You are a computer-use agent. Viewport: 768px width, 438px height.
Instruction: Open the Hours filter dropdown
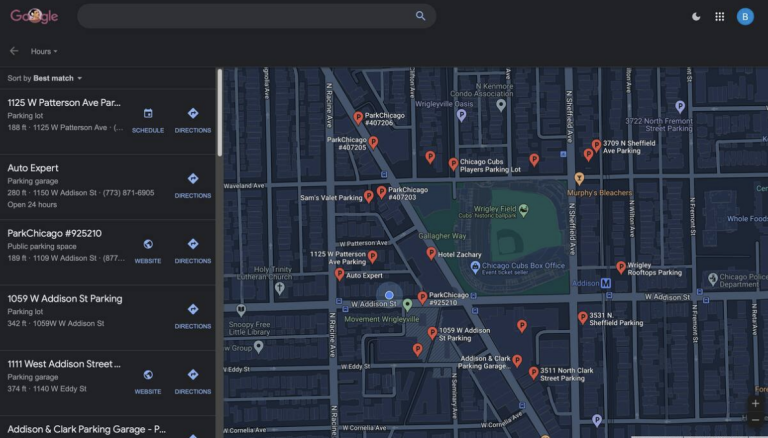coord(44,51)
